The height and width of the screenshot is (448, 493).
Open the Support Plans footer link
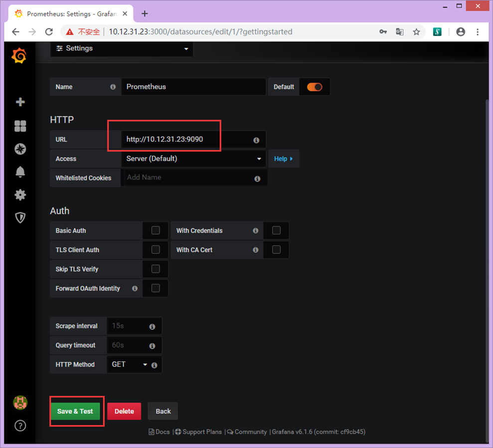198,432
